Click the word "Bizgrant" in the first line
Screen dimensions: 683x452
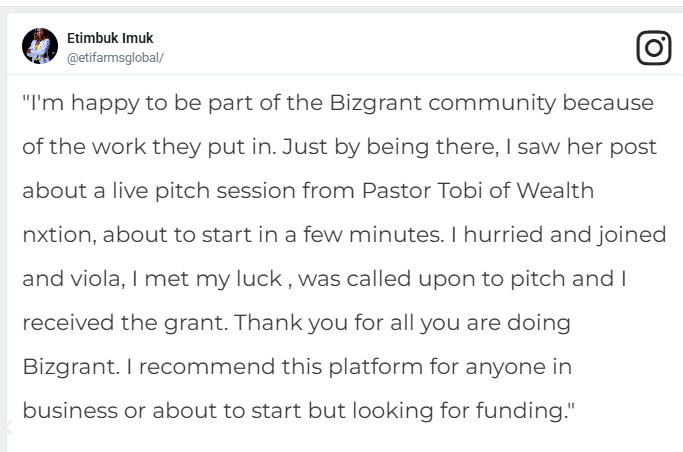point(375,104)
